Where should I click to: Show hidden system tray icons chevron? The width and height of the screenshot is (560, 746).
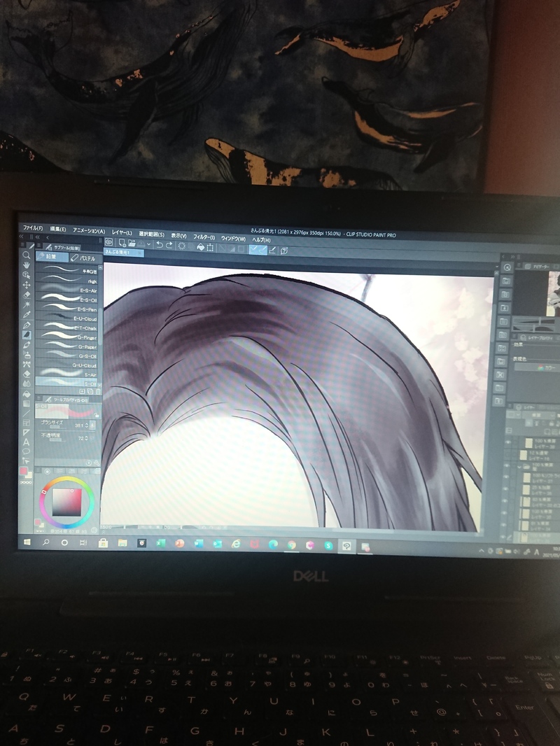(x=482, y=551)
